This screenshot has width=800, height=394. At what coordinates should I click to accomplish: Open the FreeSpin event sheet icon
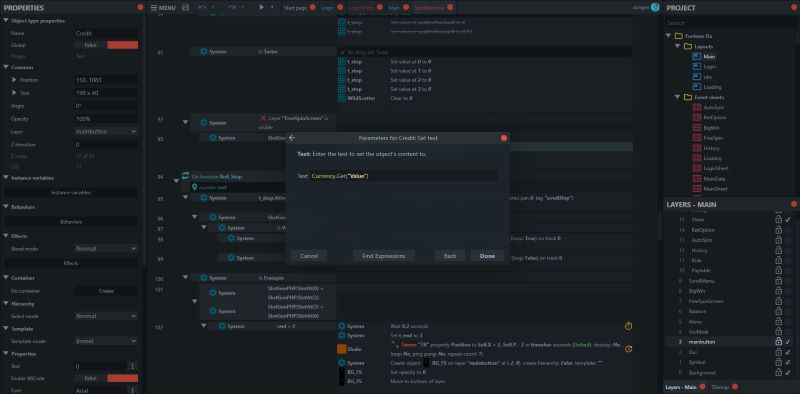point(696,138)
